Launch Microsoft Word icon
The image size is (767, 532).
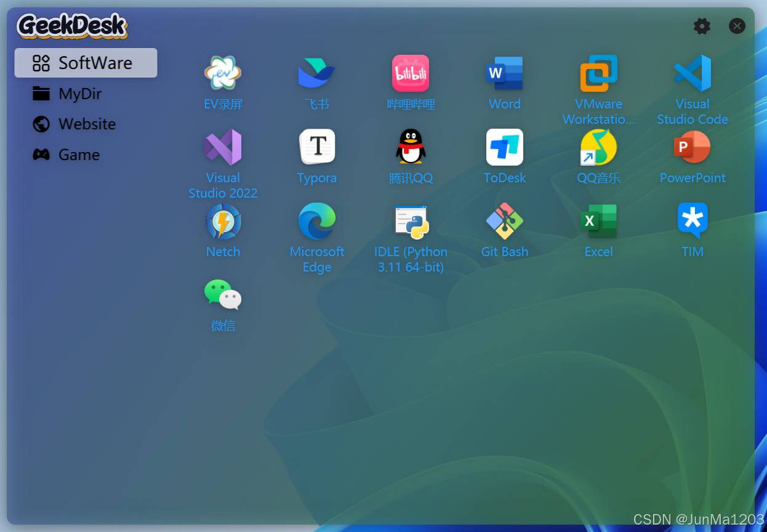click(x=505, y=73)
